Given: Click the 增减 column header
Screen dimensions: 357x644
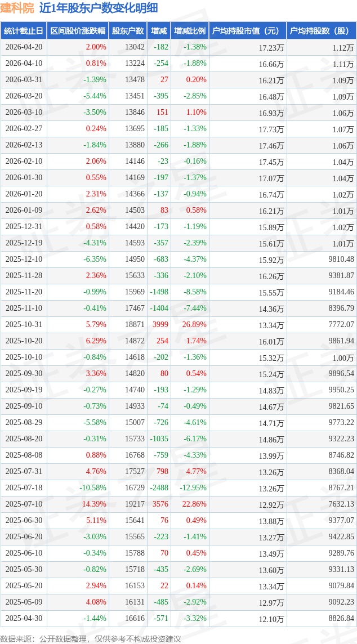Looking at the screenshot, I should 159,31.
